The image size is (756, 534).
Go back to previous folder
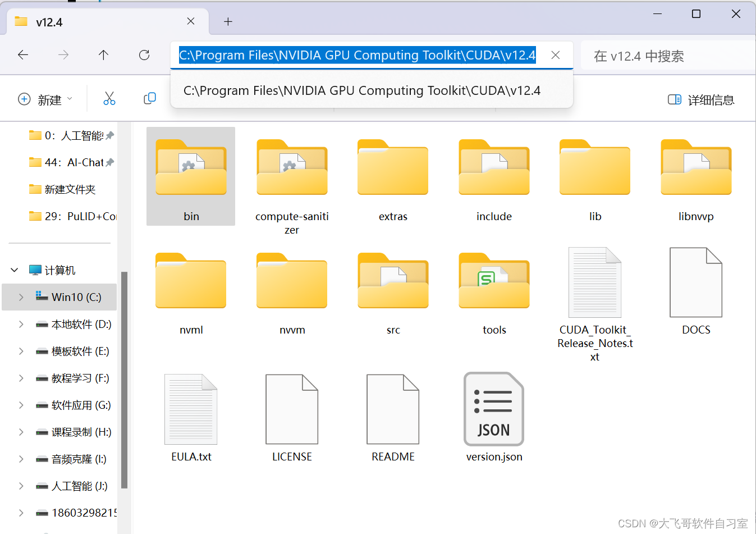[23, 55]
